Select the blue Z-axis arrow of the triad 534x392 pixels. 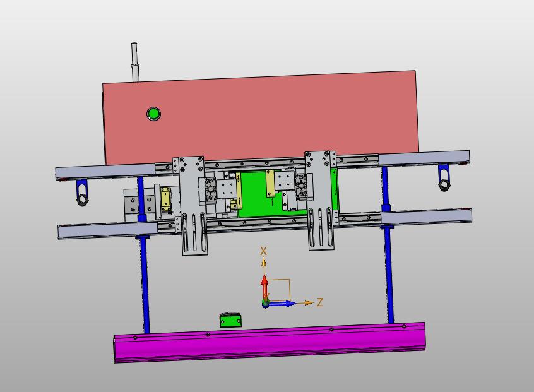click(282, 303)
